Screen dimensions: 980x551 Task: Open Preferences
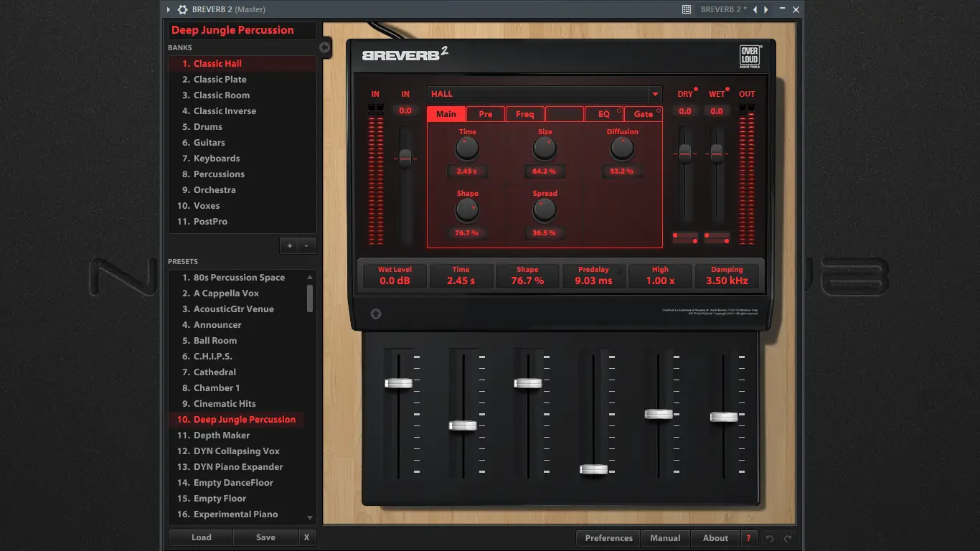(609, 538)
